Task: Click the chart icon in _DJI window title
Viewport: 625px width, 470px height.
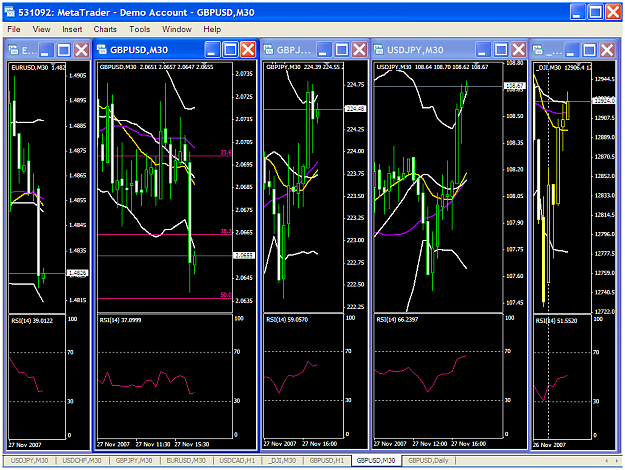Action: (538, 50)
